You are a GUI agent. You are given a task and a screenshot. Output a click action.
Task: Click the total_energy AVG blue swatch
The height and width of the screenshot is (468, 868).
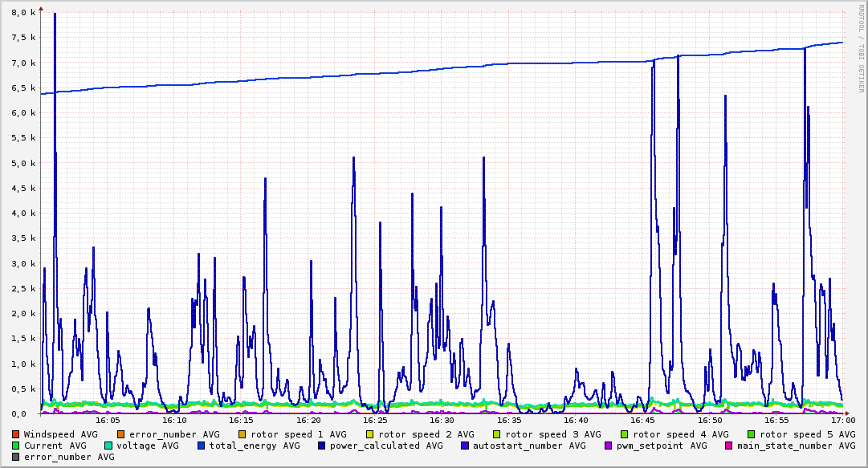tap(201, 446)
